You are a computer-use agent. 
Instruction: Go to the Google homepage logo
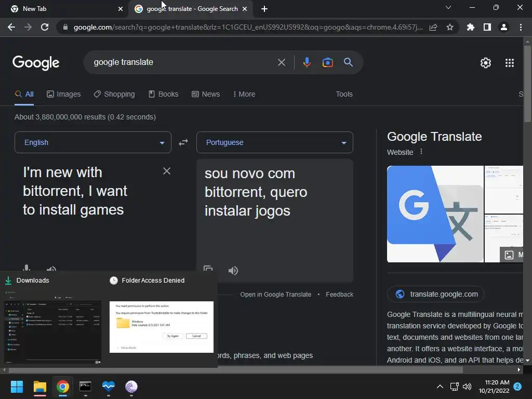point(36,63)
